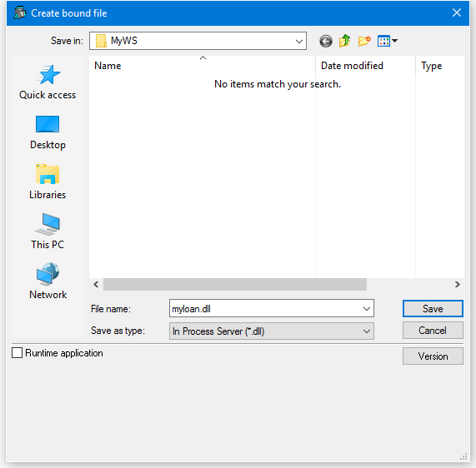
Task: Open the View menu icon
Action: coord(388,41)
